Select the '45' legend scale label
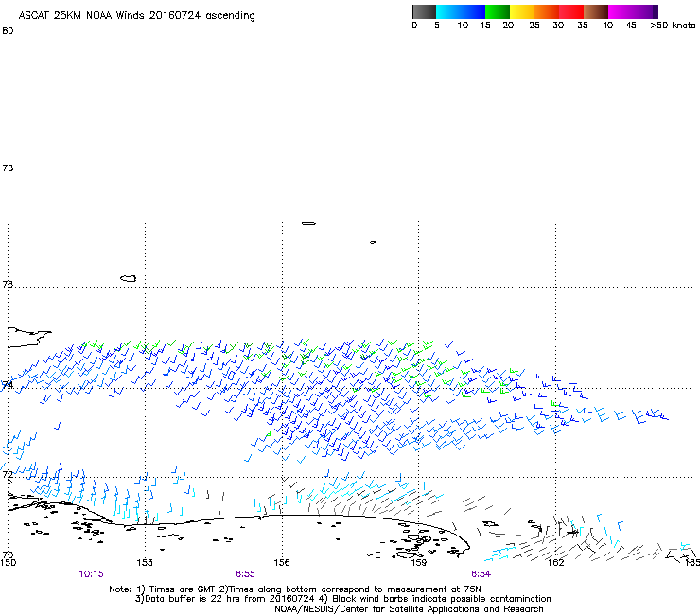The image size is (700, 615). 631,26
